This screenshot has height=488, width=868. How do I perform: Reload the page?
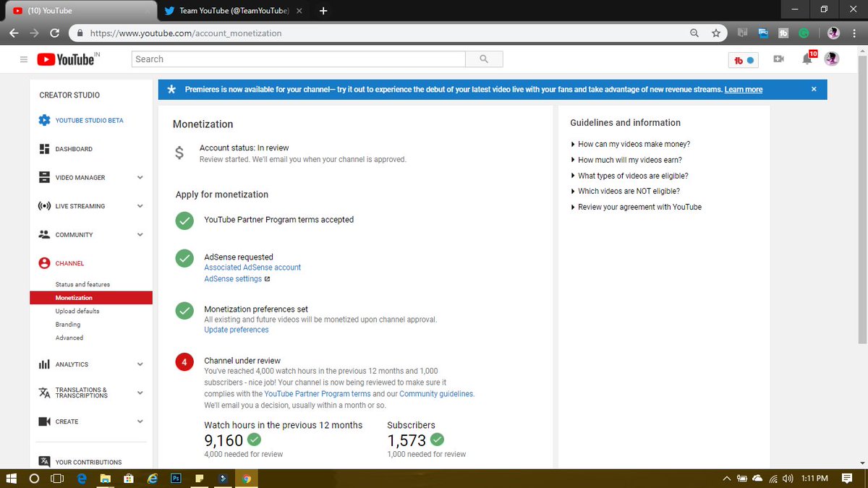pyautogui.click(x=54, y=33)
